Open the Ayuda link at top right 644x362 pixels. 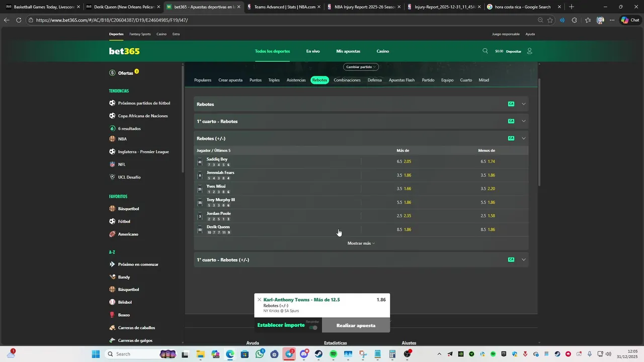pos(530,34)
